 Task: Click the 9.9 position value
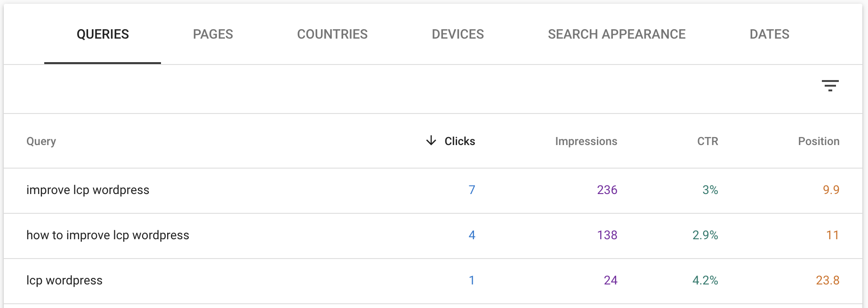tap(831, 190)
